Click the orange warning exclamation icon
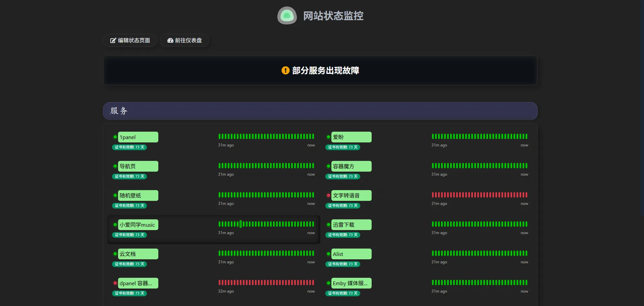The image size is (644, 306). click(x=285, y=71)
